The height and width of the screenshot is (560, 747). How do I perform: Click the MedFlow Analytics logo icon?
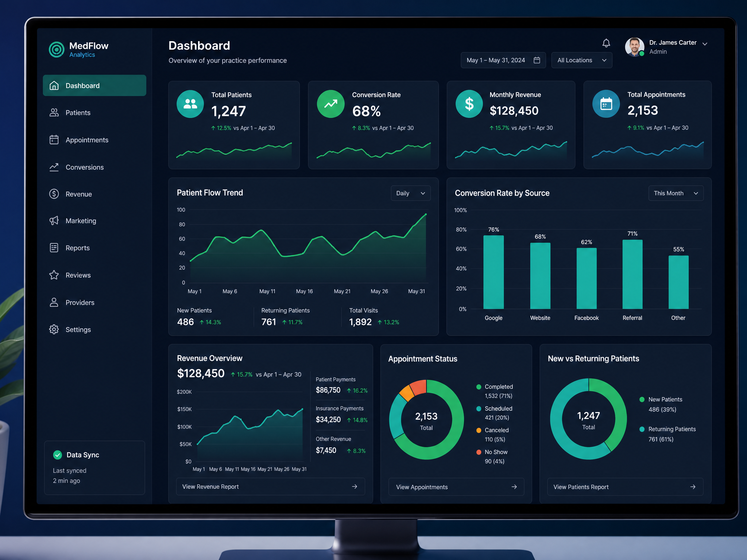[57, 50]
